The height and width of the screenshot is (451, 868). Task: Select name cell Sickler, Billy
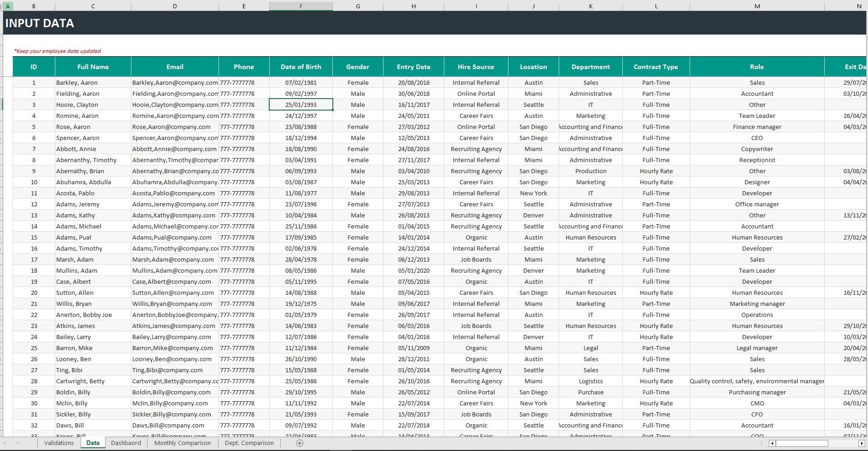93,414
